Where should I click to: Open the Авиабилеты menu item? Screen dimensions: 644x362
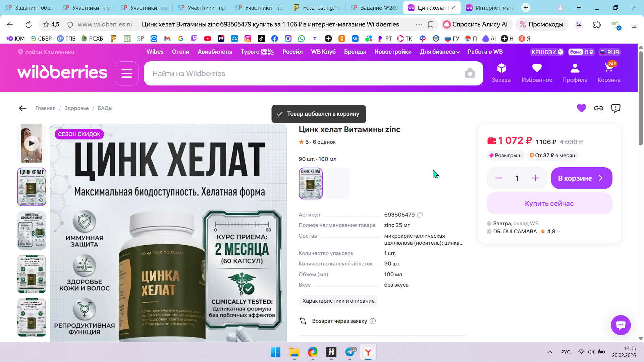[x=215, y=52]
